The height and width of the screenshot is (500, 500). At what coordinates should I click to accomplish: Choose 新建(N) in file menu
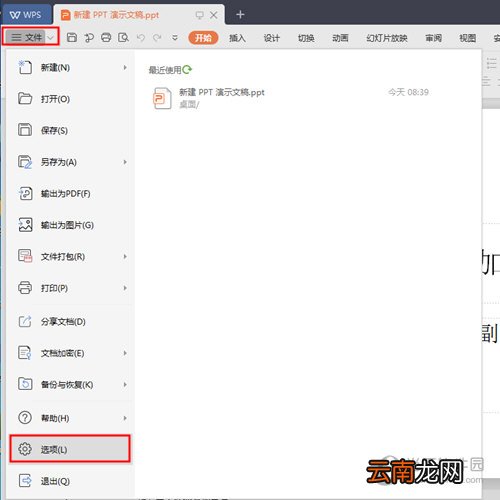coord(70,68)
